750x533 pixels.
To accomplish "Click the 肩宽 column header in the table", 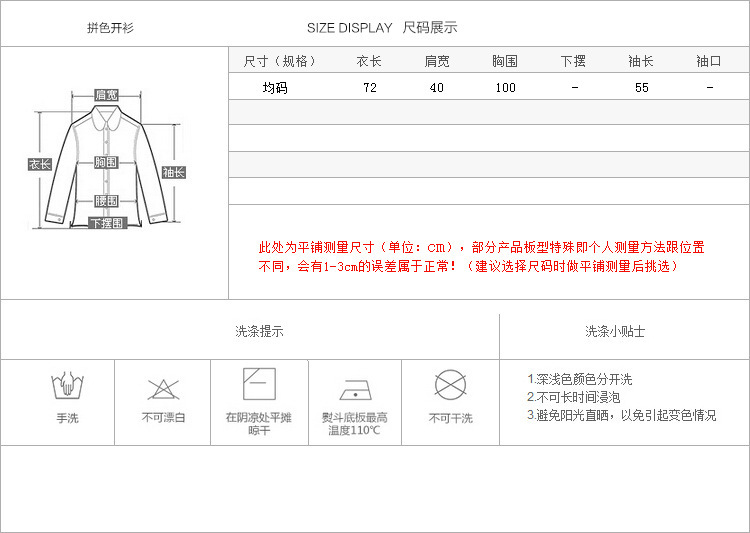I will (437, 61).
